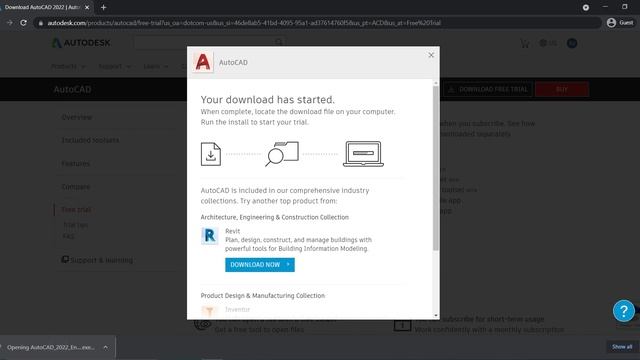
Task: Open the Compare sidebar item
Action: pos(76,187)
